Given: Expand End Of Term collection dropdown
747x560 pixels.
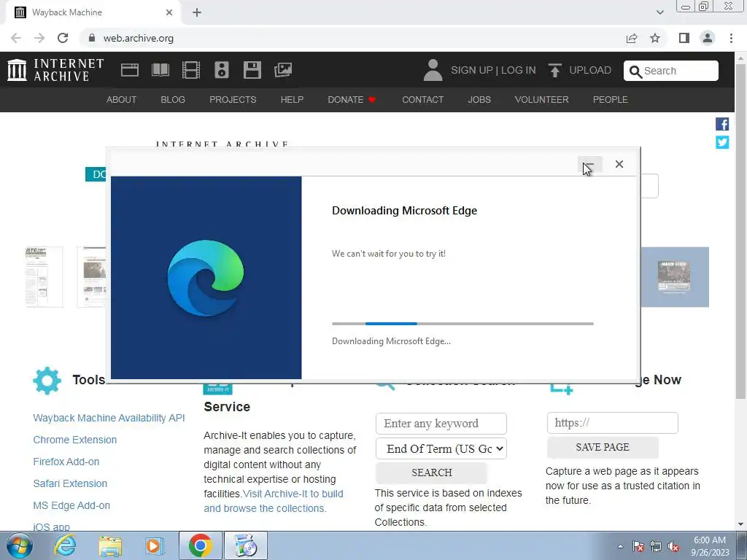Looking at the screenshot, I should [441, 448].
